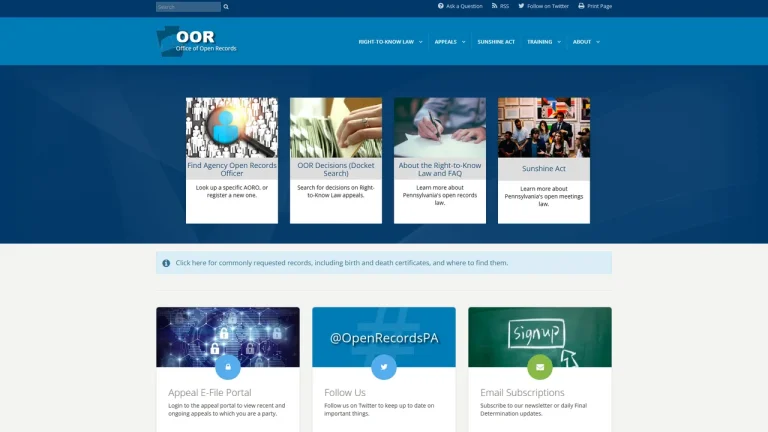Image resolution: width=768 pixels, height=432 pixels.
Task: Click the blue lock circle icon
Action: click(x=228, y=367)
